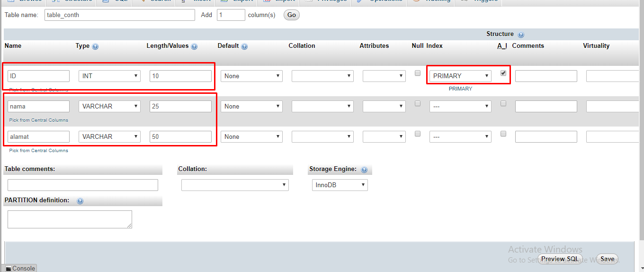Open the INT type dropdown for ID

click(109, 76)
